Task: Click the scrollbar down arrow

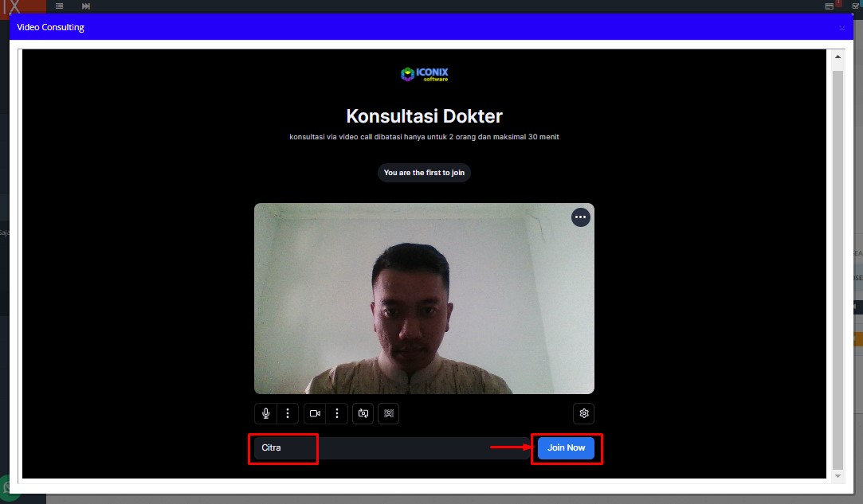Action: pos(838,475)
